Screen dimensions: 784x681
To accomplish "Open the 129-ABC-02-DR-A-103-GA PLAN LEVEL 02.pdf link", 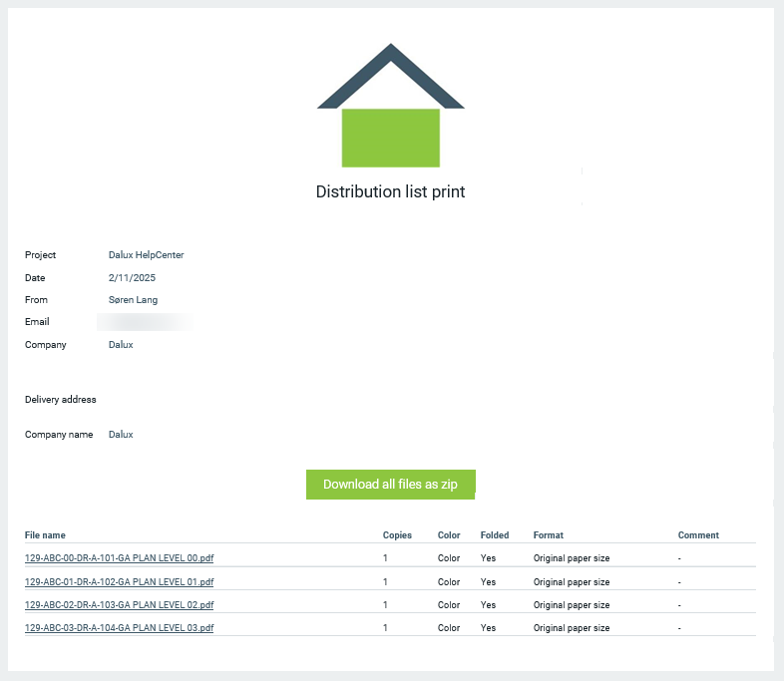I will pyautogui.click(x=119, y=605).
